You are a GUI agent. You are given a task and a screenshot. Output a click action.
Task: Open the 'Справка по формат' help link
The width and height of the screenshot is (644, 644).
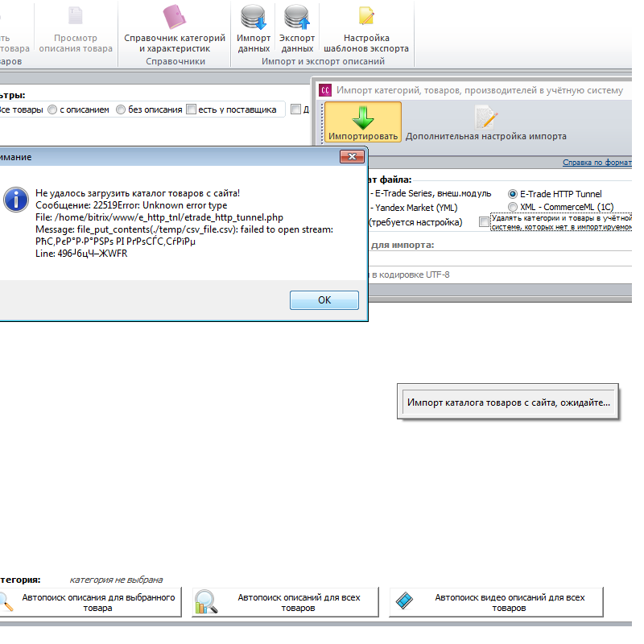pyautogui.click(x=597, y=163)
